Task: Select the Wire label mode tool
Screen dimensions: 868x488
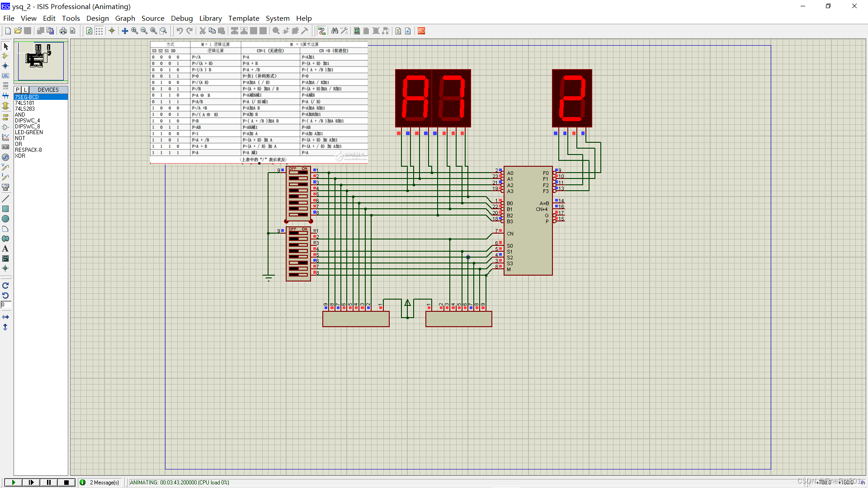Action: pos(5,76)
